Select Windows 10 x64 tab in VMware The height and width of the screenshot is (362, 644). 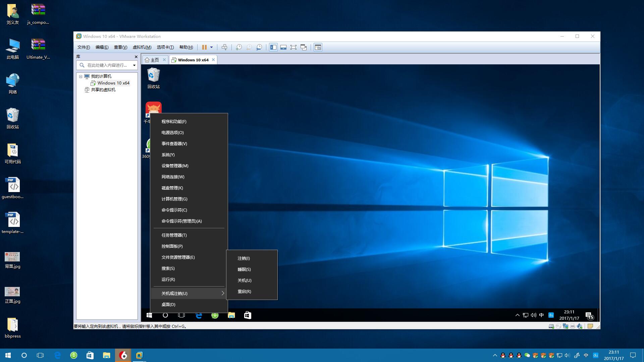pyautogui.click(x=193, y=60)
